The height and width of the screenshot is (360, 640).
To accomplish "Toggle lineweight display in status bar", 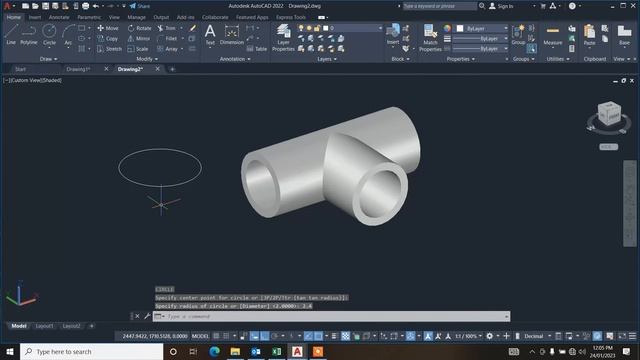I will [334, 336].
